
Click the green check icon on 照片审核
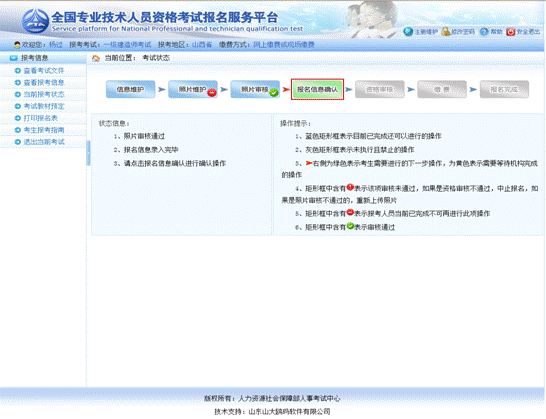(274, 93)
